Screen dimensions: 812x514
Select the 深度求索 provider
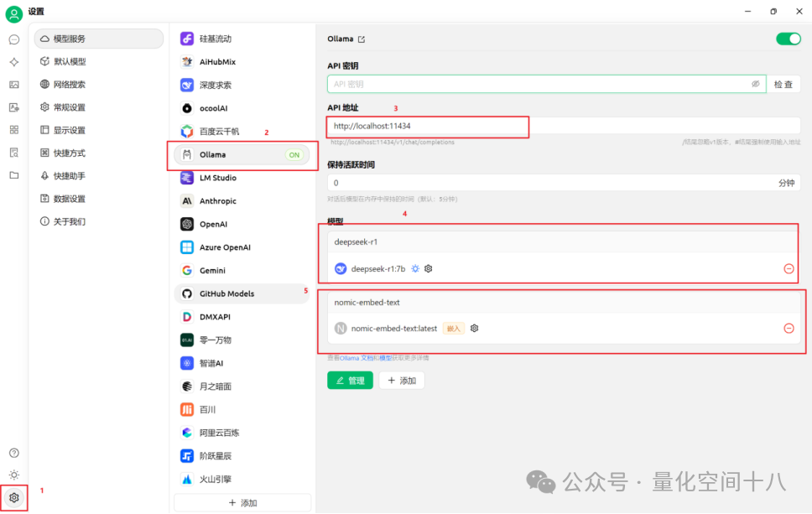(242, 85)
